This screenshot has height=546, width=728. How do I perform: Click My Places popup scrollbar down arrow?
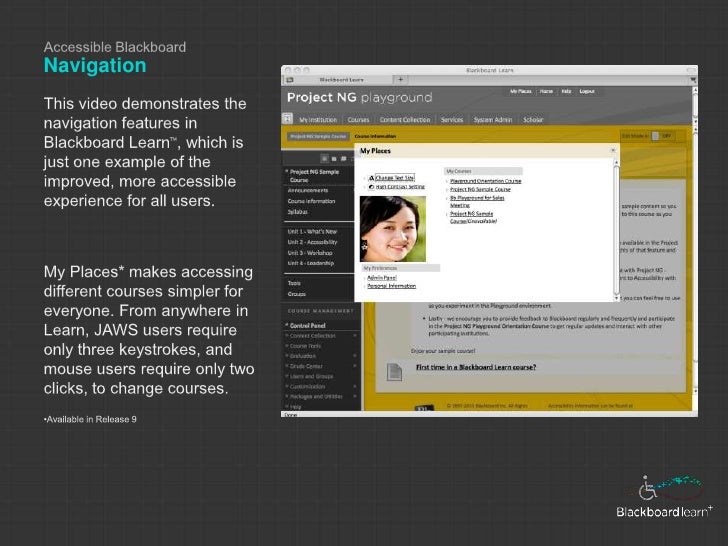click(x=617, y=298)
